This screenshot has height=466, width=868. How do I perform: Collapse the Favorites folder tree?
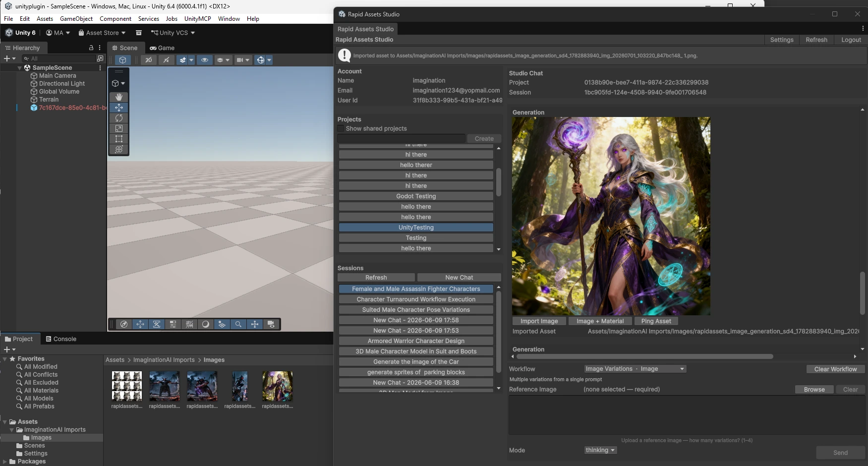[5, 359]
